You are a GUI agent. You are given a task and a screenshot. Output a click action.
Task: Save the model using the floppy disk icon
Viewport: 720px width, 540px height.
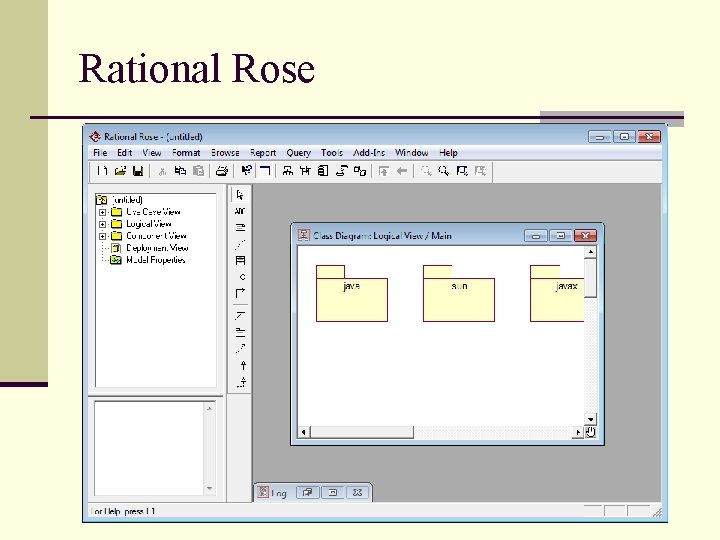[138, 171]
